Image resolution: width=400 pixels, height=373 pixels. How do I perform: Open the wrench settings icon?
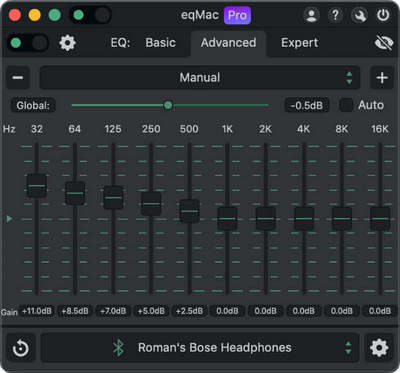pyautogui.click(x=359, y=15)
